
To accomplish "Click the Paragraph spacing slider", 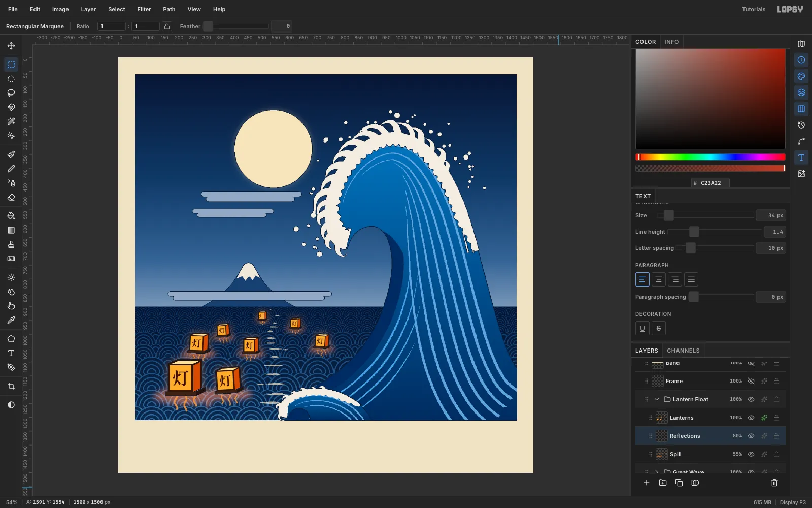I will tap(721, 297).
